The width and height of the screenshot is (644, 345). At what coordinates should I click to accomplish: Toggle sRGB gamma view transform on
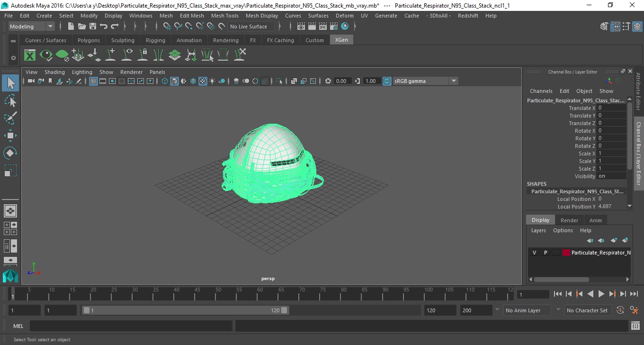pos(387,81)
